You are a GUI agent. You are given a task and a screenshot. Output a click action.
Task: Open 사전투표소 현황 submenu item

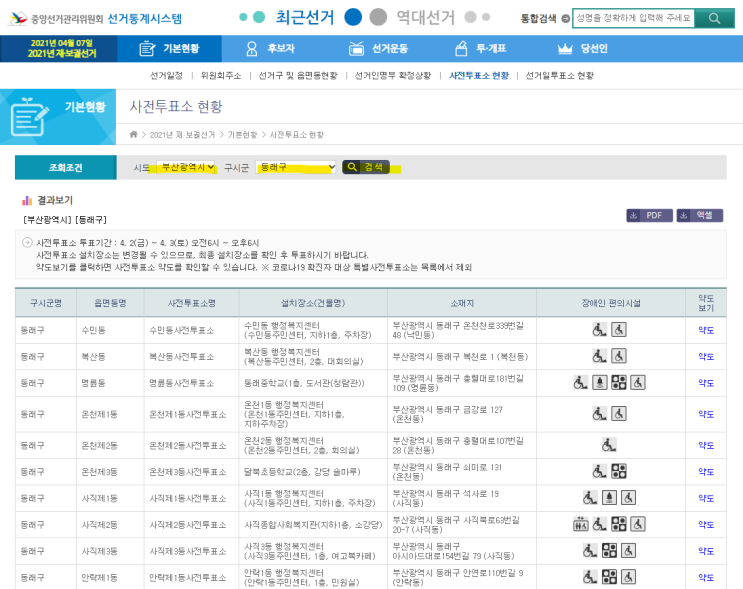coord(479,76)
